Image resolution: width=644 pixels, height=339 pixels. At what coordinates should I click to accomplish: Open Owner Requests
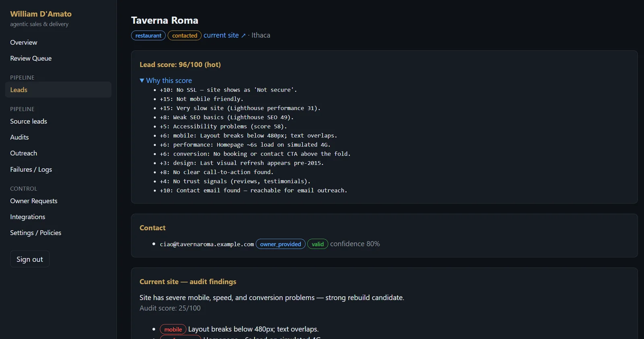34,201
